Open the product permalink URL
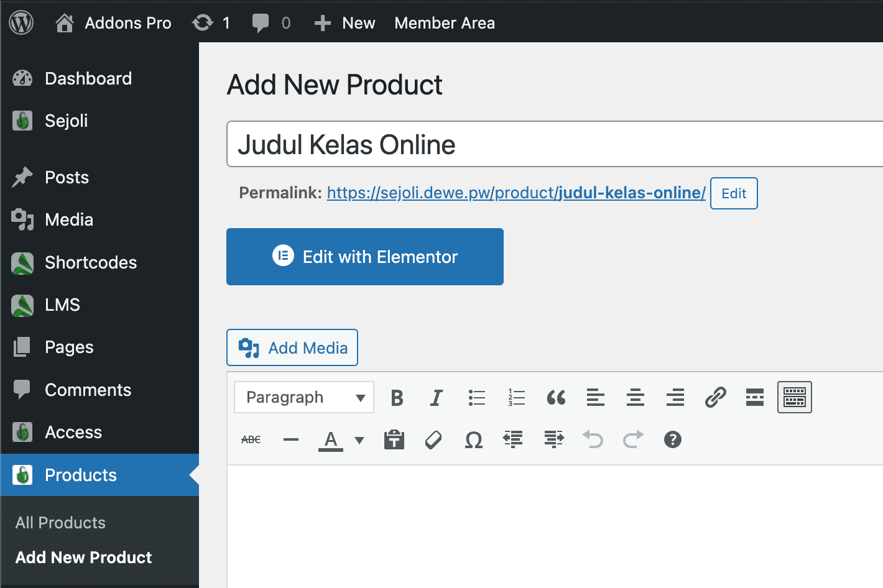Image resolution: width=883 pixels, height=588 pixels. tap(515, 193)
